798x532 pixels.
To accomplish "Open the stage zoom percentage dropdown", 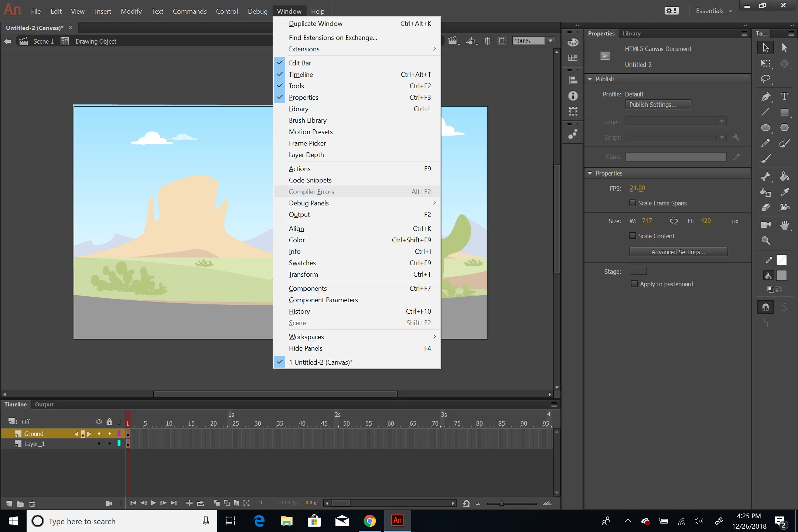I will pos(550,41).
